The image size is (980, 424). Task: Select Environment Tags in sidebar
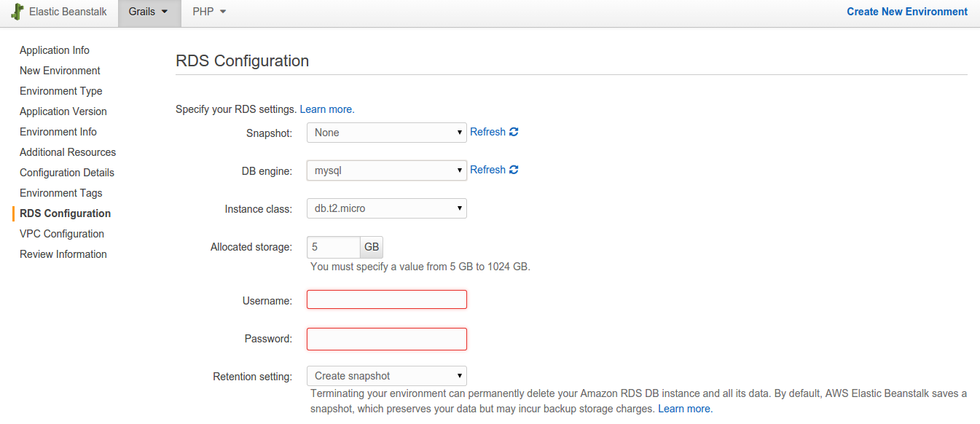click(61, 193)
